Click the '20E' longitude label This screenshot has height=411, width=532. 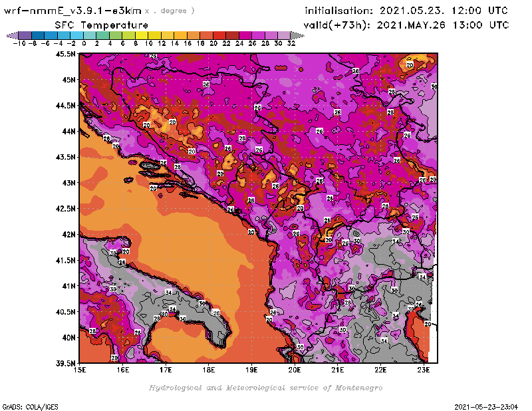point(295,370)
